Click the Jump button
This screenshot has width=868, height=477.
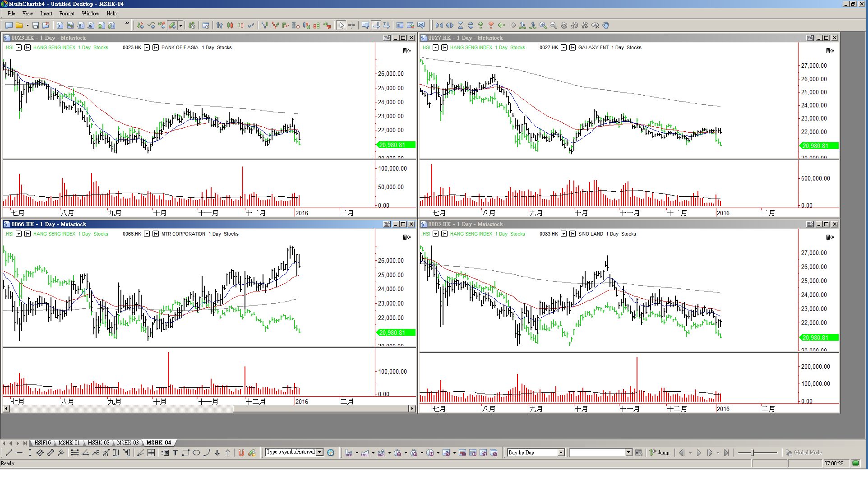click(x=659, y=453)
